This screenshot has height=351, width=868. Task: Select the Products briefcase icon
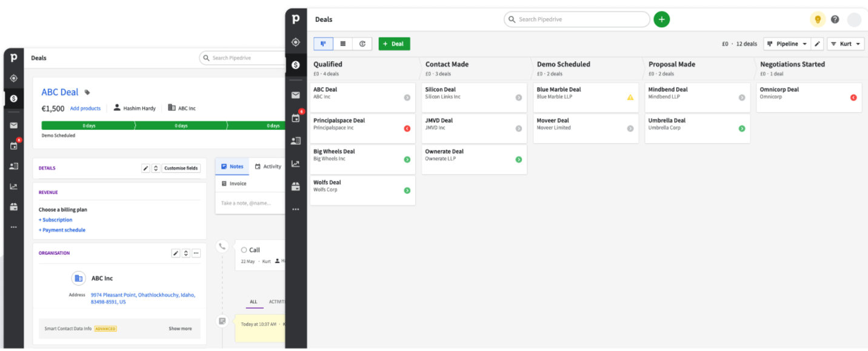pos(296,186)
